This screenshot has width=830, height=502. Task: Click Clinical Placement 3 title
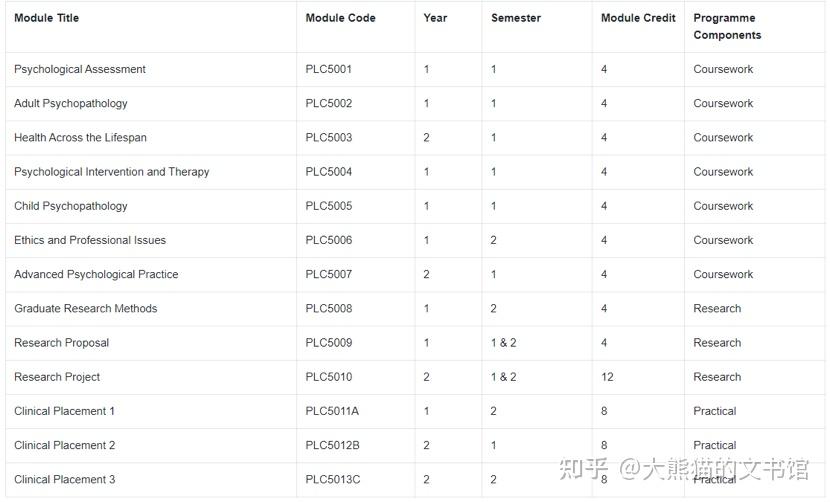[65, 479]
